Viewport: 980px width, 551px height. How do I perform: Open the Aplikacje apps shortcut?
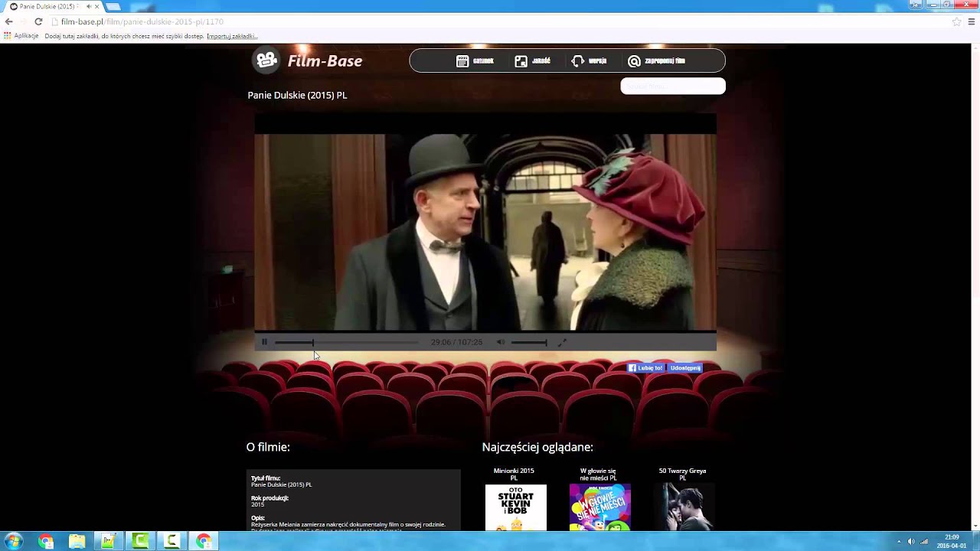pyautogui.click(x=21, y=36)
